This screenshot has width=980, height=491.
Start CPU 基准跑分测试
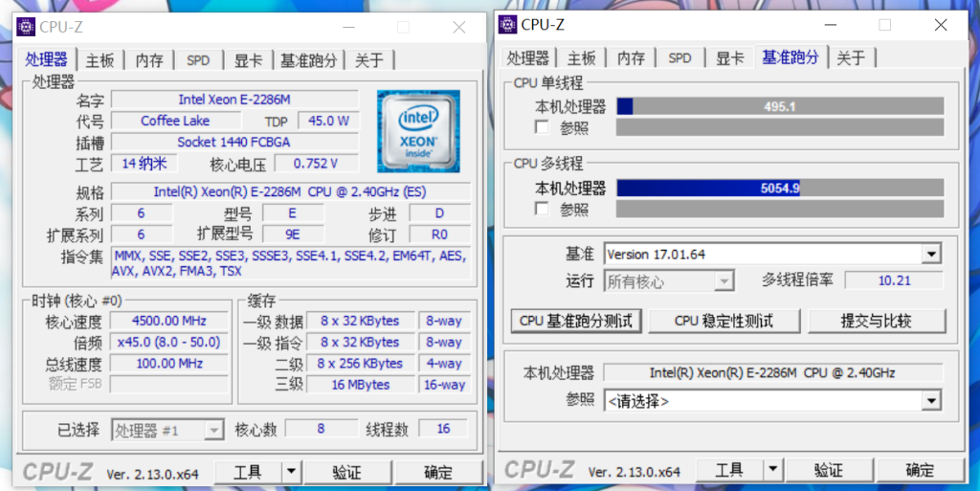(x=576, y=321)
